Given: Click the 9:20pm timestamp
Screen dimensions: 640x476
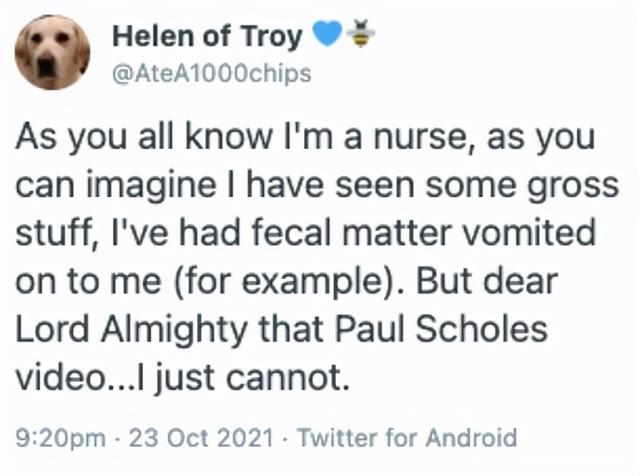Looking at the screenshot, I should tap(61, 438).
